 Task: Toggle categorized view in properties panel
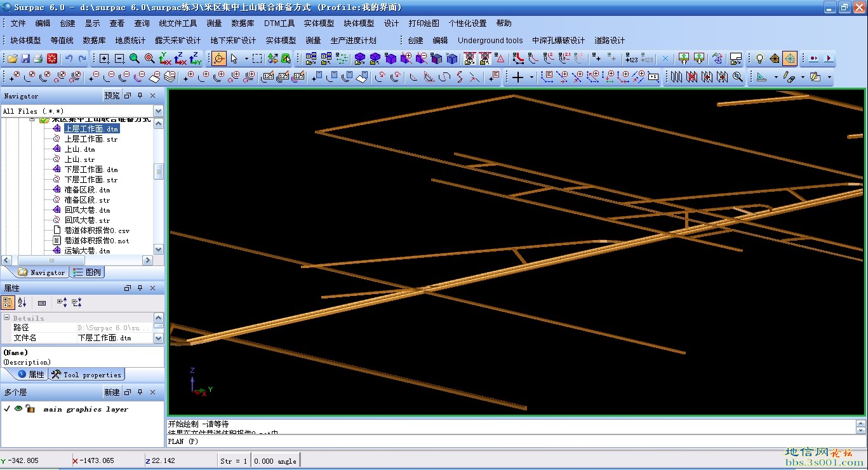8,302
